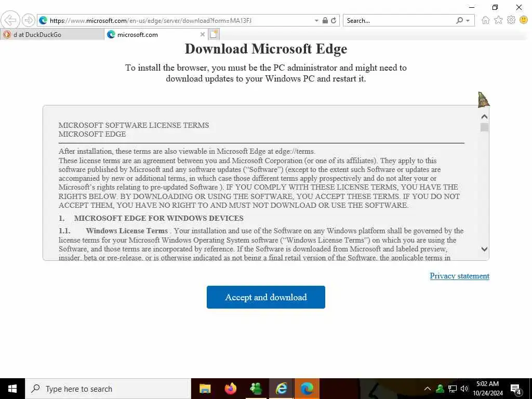Click the MICROSOFT SOFTWARE LICENSE TERMS text
This screenshot has width=532, height=399.
tap(134, 125)
